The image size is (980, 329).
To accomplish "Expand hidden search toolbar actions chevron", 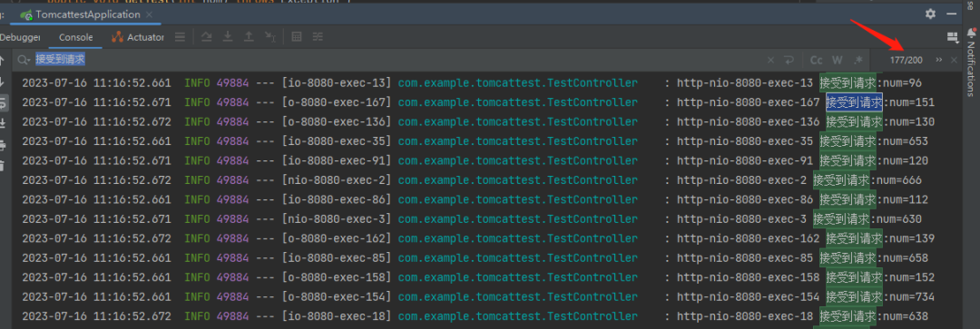I will (x=939, y=60).
